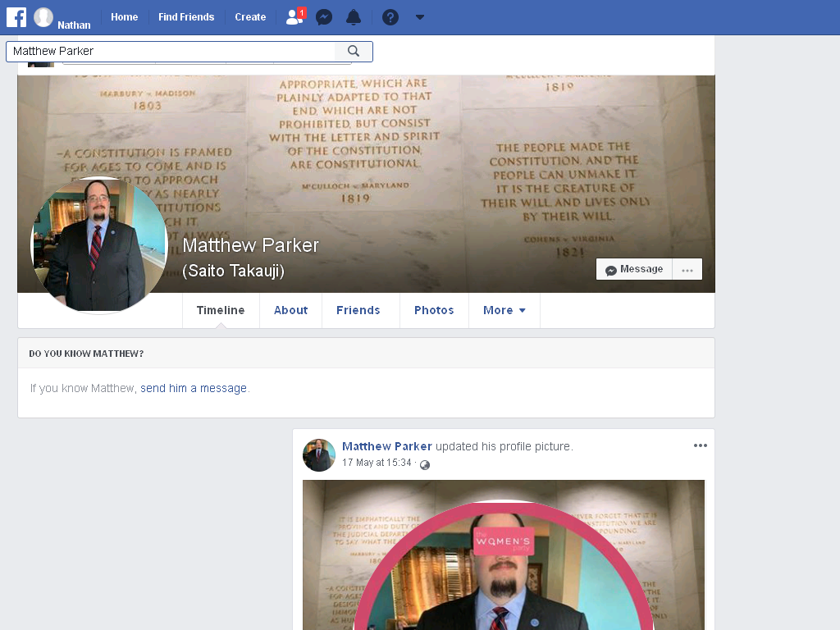Image resolution: width=840 pixels, height=630 pixels.
Task: Open Matthew Parker's large profile picture
Action: click(99, 245)
